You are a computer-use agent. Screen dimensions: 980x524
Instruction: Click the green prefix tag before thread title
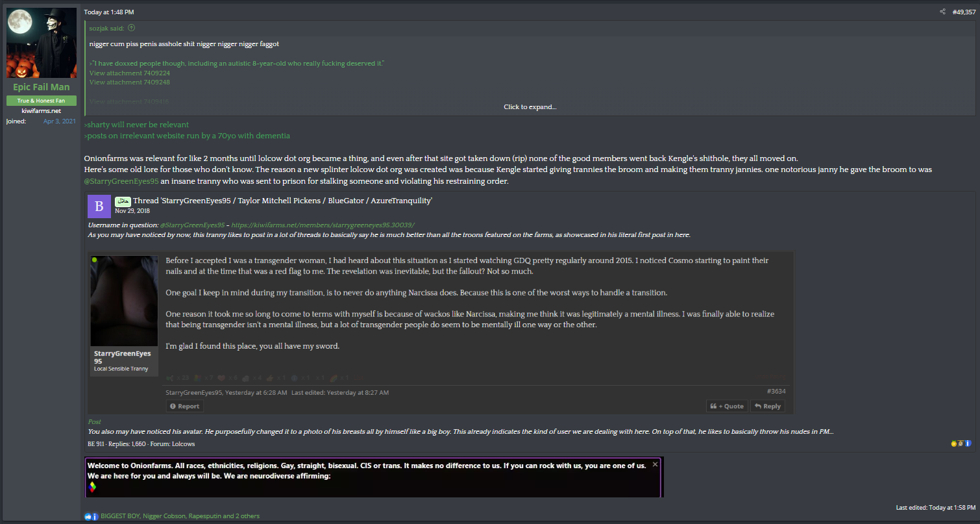[x=123, y=201]
